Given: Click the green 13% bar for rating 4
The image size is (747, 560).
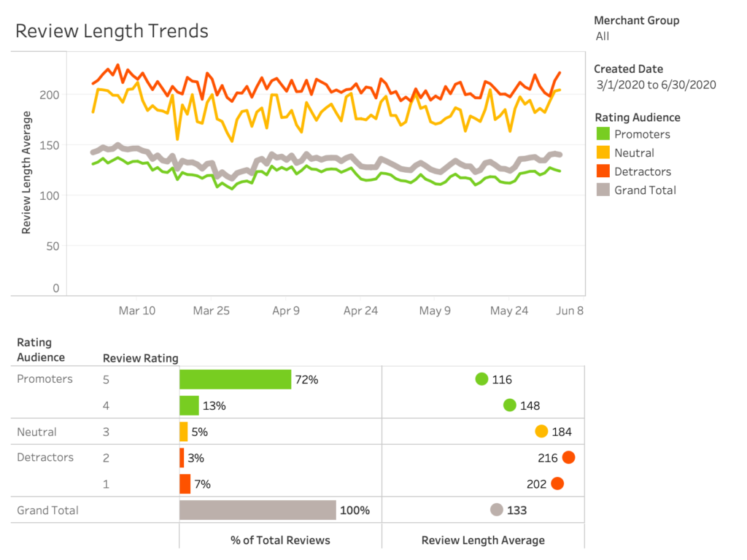Looking at the screenshot, I should (189, 405).
